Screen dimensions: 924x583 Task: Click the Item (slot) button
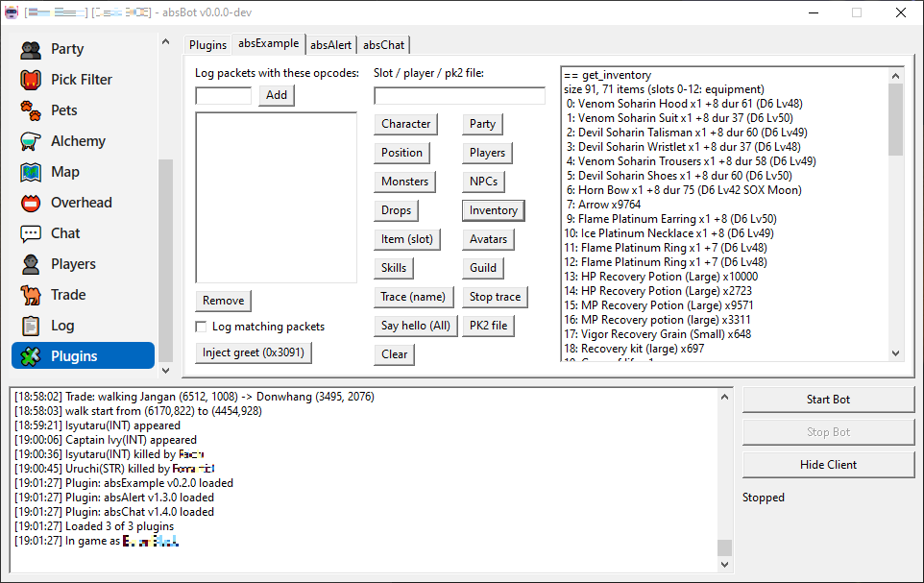click(407, 239)
